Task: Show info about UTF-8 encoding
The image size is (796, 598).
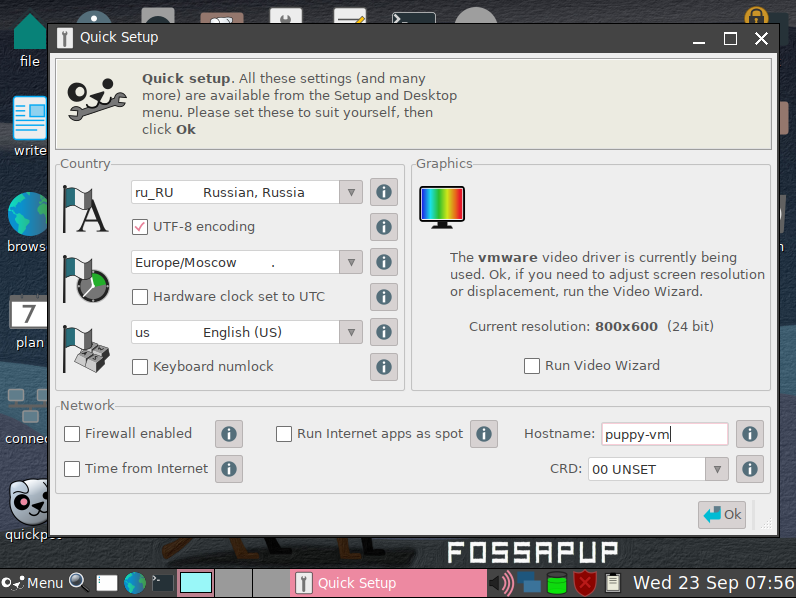Action: [384, 227]
